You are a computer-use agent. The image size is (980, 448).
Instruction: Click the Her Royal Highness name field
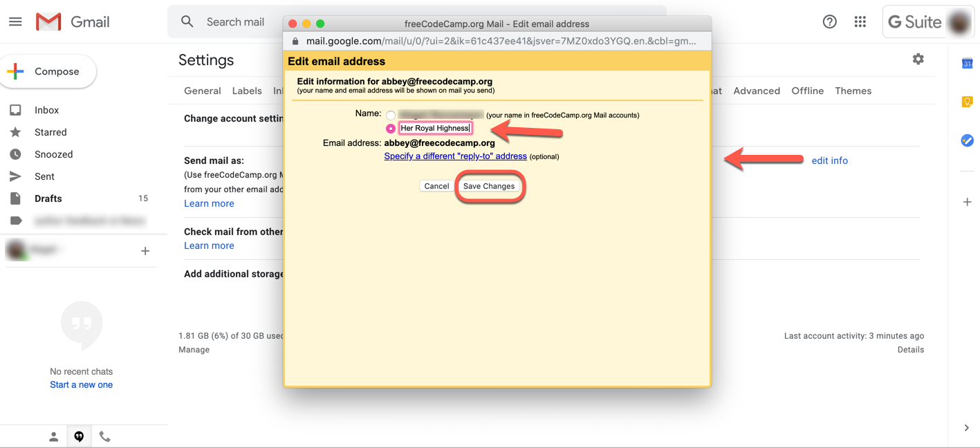[x=436, y=128]
